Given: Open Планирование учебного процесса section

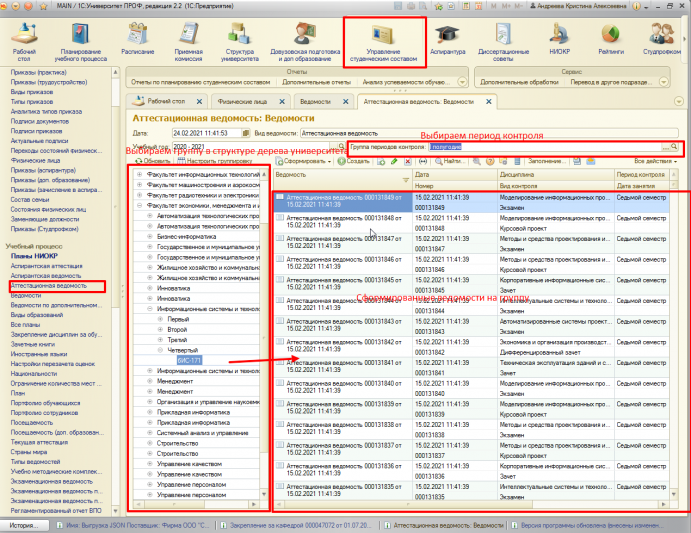Looking at the screenshot, I should point(81,42).
